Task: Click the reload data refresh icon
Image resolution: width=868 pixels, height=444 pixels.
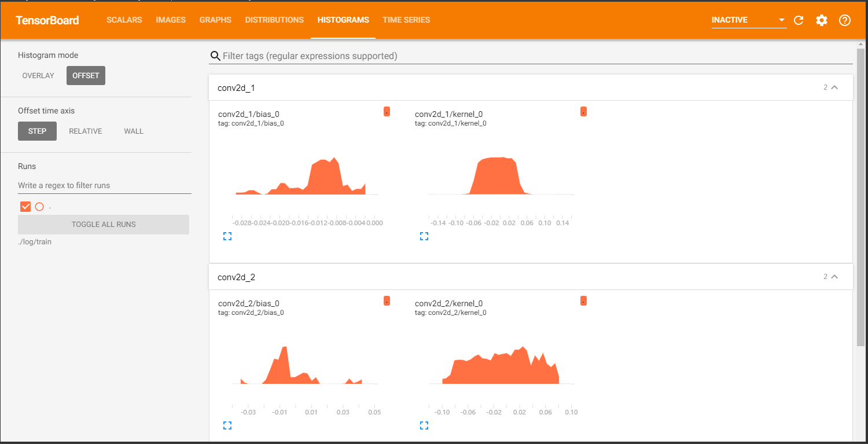Action: coord(799,20)
